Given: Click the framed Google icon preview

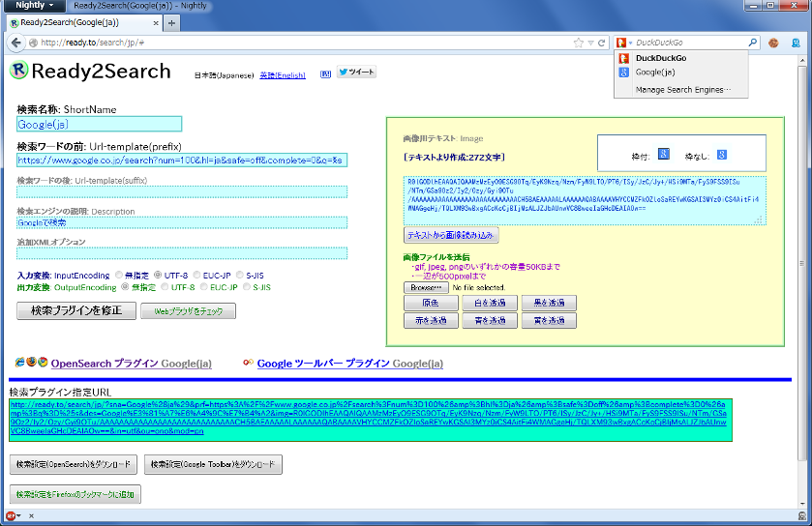Looking at the screenshot, I should (x=663, y=154).
